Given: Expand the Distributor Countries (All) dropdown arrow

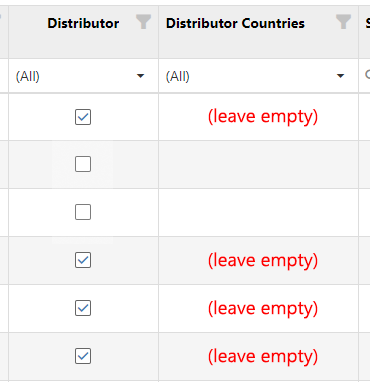Looking at the screenshot, I should click(340, 76).
